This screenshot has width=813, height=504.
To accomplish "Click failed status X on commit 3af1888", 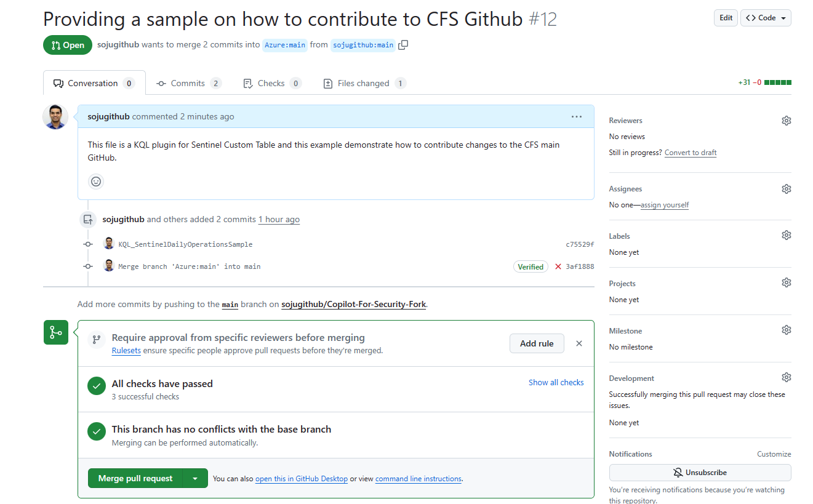I will [558, 267].
